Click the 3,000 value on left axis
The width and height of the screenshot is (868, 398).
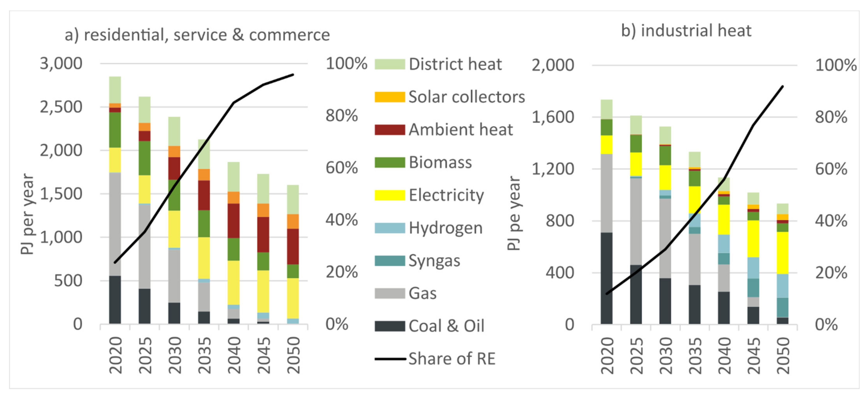pyautogui.click(x=61, y=63)
